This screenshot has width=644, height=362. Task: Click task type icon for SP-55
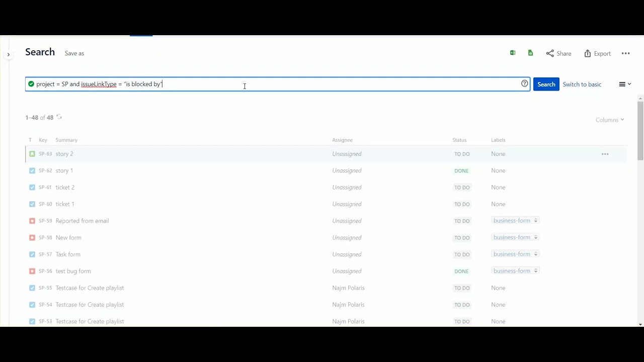[x=32, y=288]
